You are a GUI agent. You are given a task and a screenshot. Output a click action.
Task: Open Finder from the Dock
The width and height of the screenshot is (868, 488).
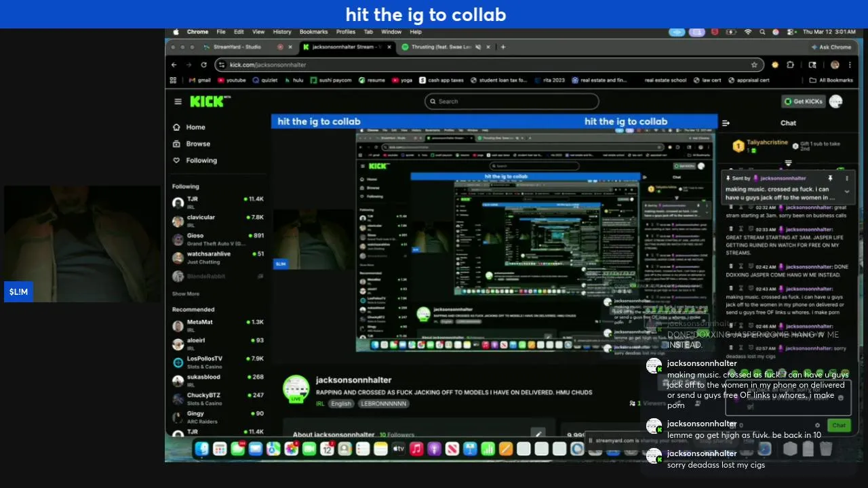[x=201, y=449]
